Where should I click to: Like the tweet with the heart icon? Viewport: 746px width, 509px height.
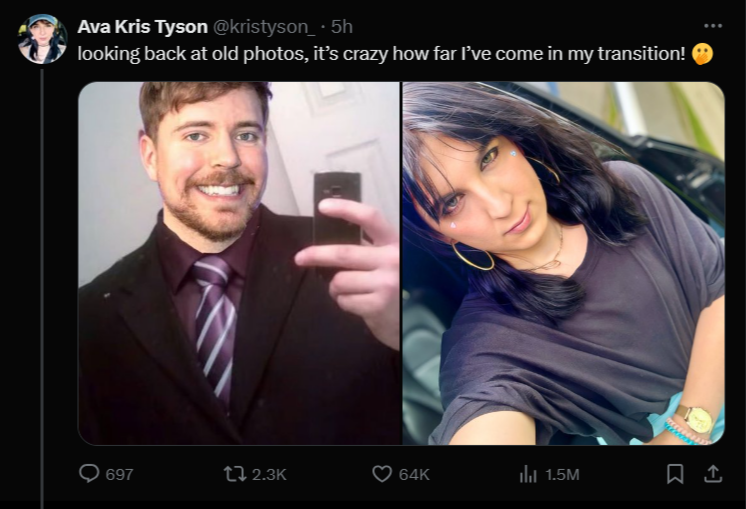(x=382, y=474)
